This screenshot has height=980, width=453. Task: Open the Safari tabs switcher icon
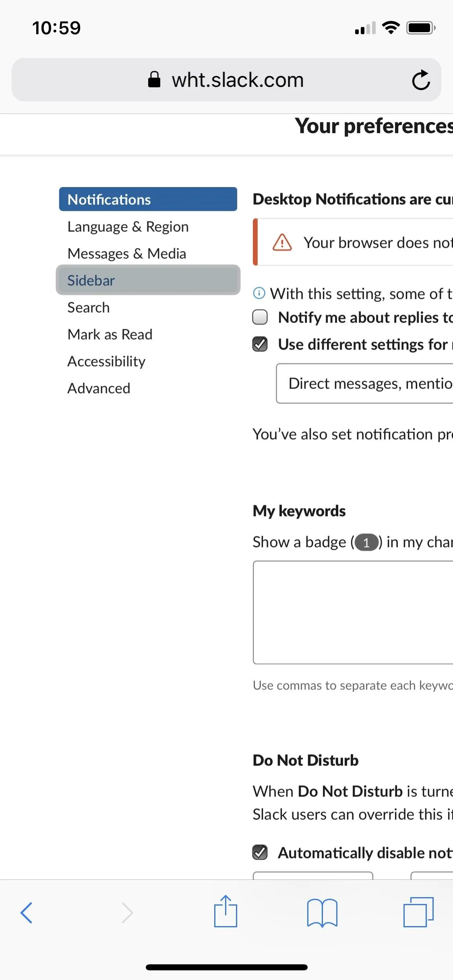418,912
